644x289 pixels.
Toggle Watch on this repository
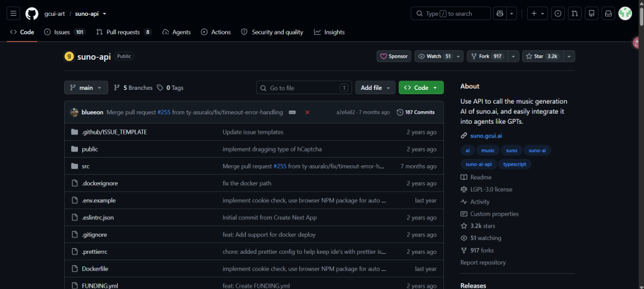click(x=434, y=57)
